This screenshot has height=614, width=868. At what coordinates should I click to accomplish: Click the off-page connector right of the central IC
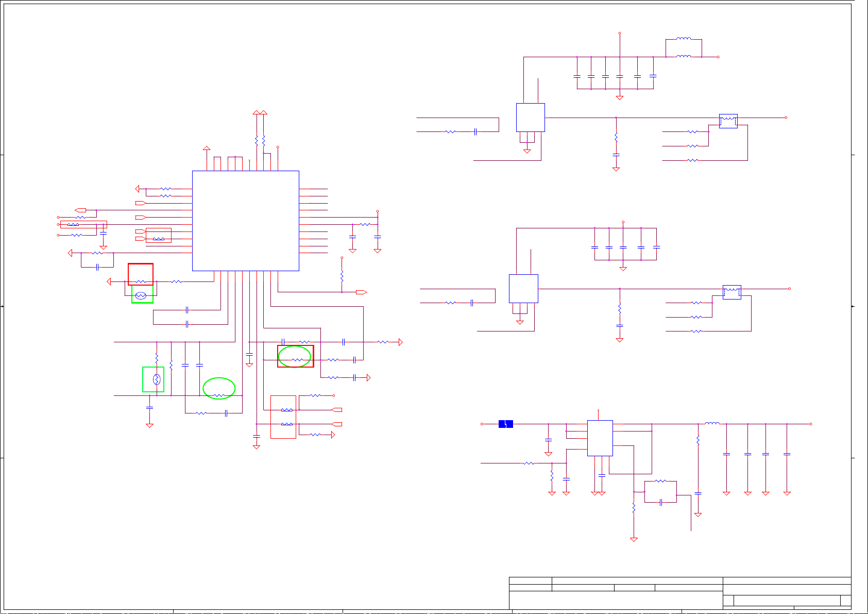tap(361, 292)
